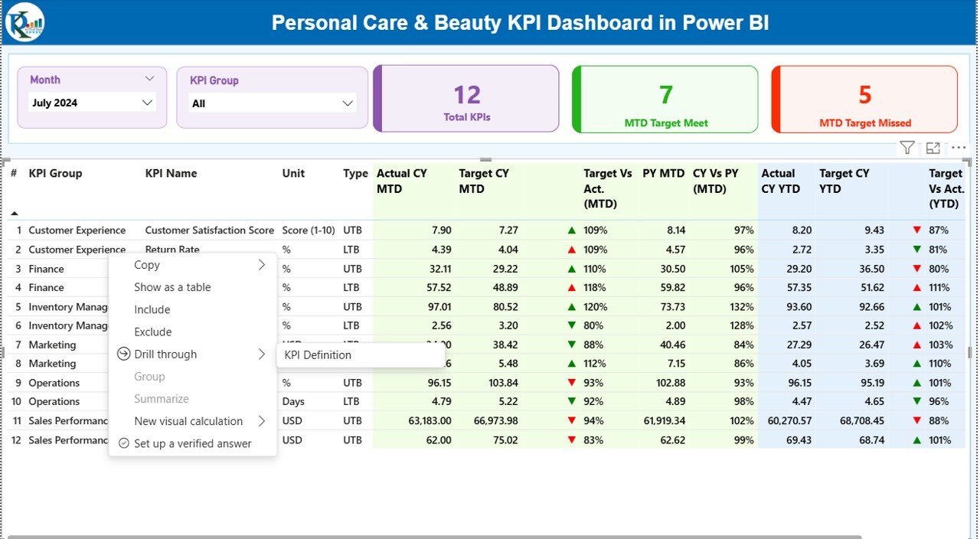
Task: Select Include from the context menu
Action: tap(152, 309)
